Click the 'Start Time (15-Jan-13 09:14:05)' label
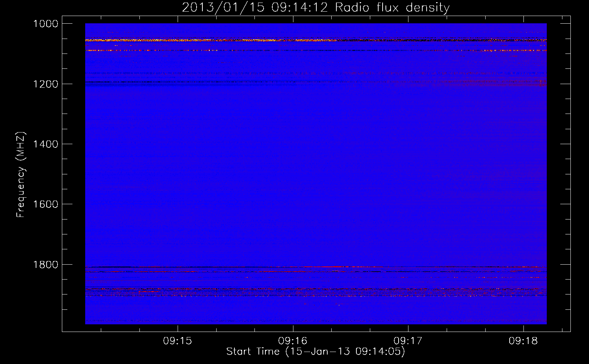Image resolution: width=589 pixels, height=364 pixels. click(x=316, y=352)
